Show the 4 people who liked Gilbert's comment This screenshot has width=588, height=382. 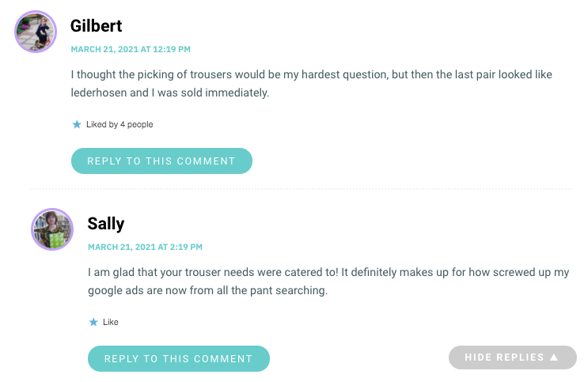point(136,124)
